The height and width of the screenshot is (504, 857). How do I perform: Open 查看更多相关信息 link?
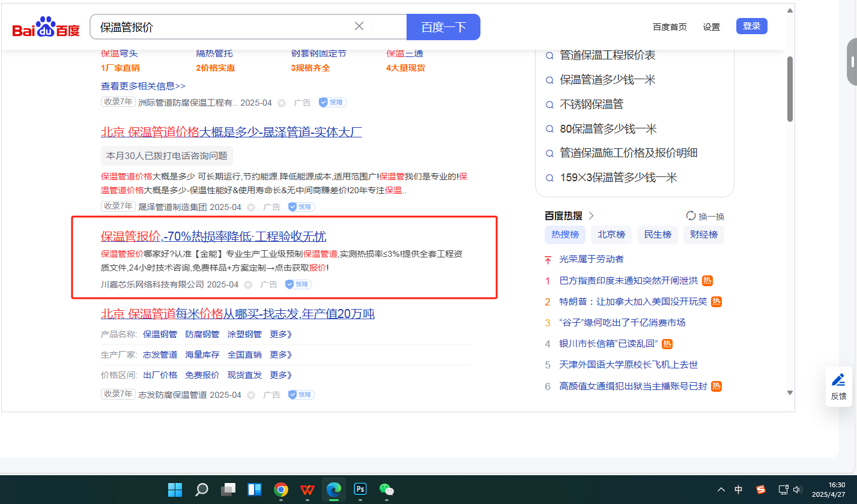(143, 86)
